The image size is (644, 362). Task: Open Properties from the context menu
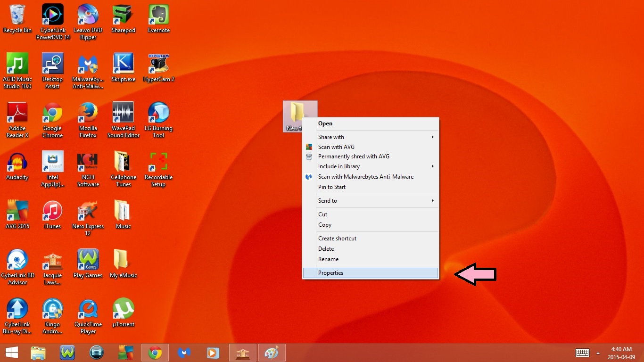[x=371, y=273]
